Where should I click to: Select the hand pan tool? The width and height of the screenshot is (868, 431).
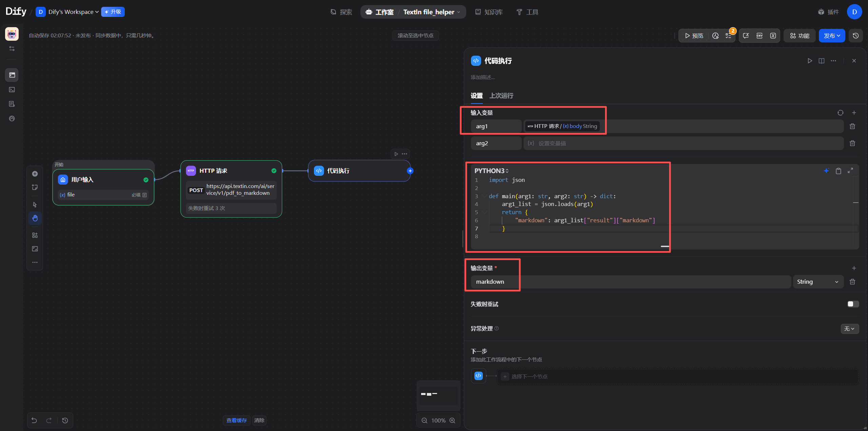[x=35, y=218]
